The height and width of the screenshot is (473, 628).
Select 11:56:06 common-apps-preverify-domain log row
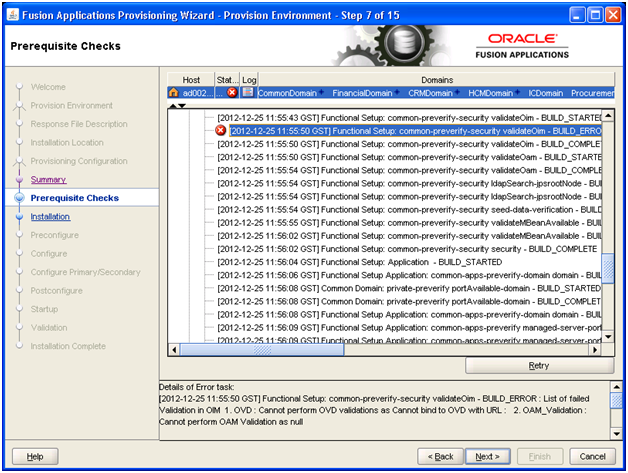point(409,275)
